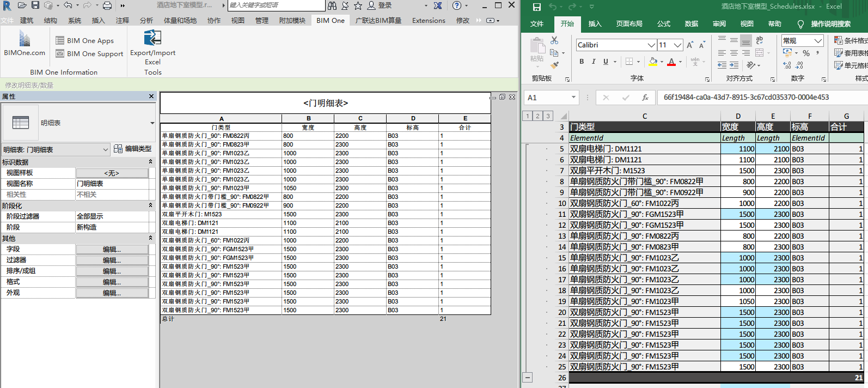Apply the yellow fill color in Excel
This screenshot has width=868, height=388.
(x=653, y=62)
